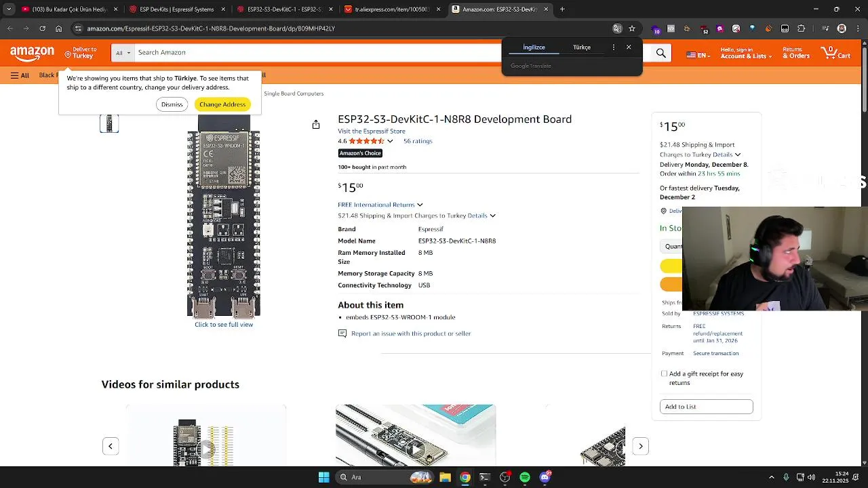
Task: Dismiss the delivery address notice
Action: [172, 104]
